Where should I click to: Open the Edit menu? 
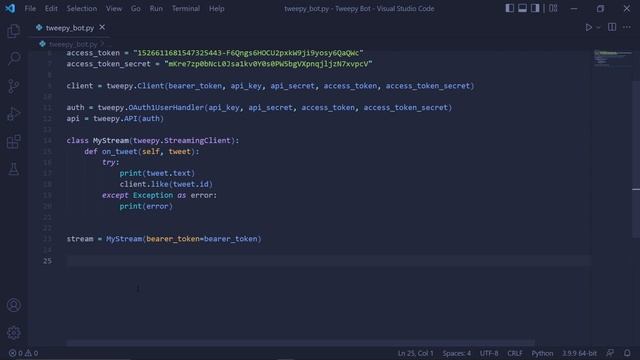[51, 8]
